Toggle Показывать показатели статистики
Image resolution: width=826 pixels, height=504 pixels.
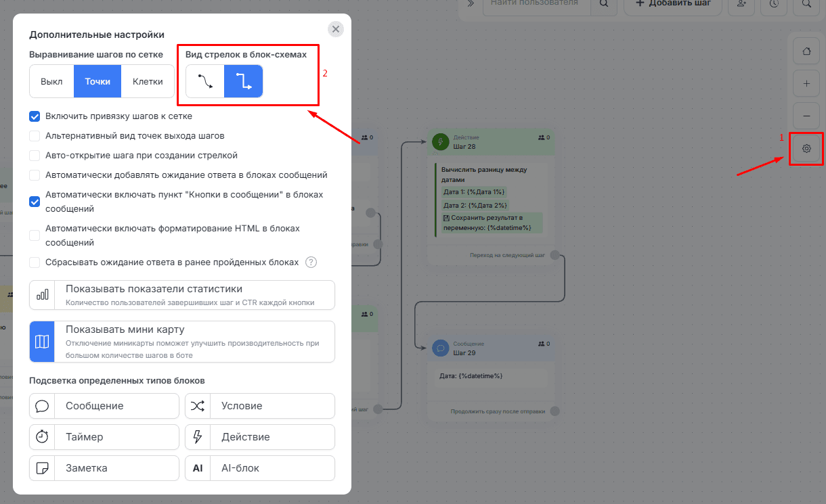tap(182, 295)
